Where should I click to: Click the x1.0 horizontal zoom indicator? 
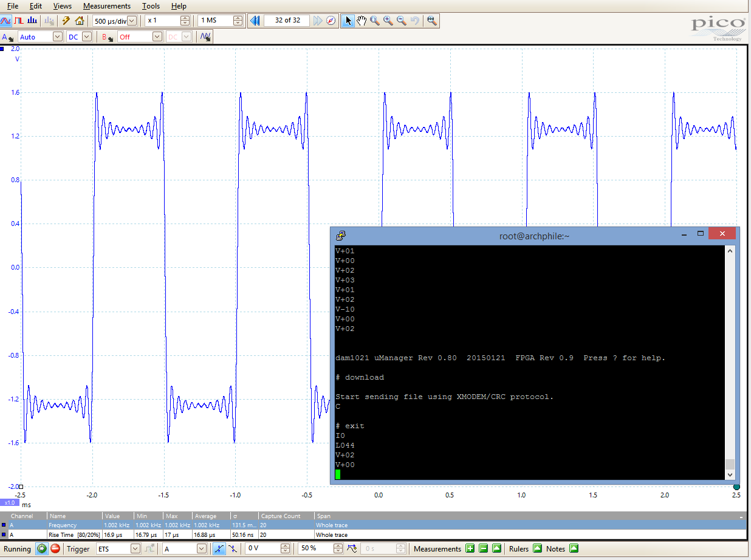[x=10, y=503]
